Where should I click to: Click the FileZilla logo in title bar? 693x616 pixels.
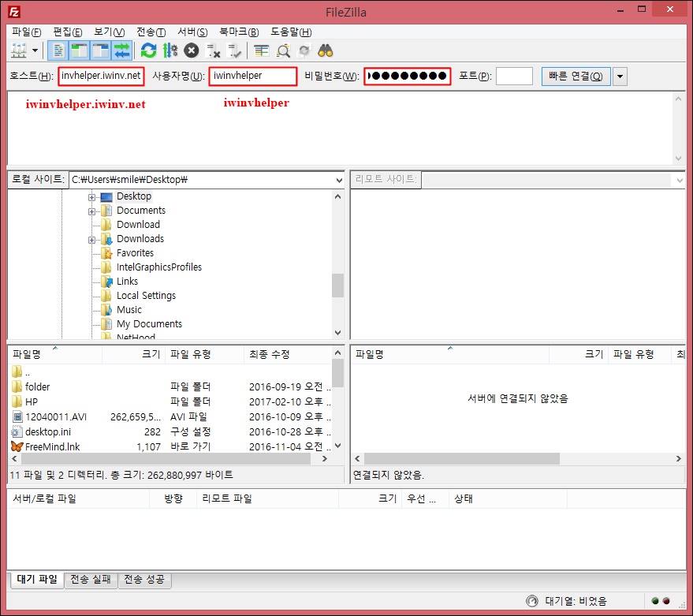coord(14,12)
